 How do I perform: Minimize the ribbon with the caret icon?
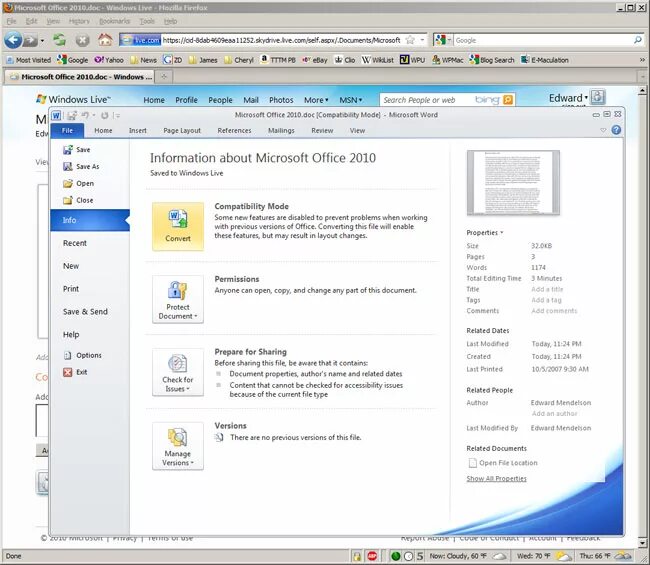click(603, 130)
